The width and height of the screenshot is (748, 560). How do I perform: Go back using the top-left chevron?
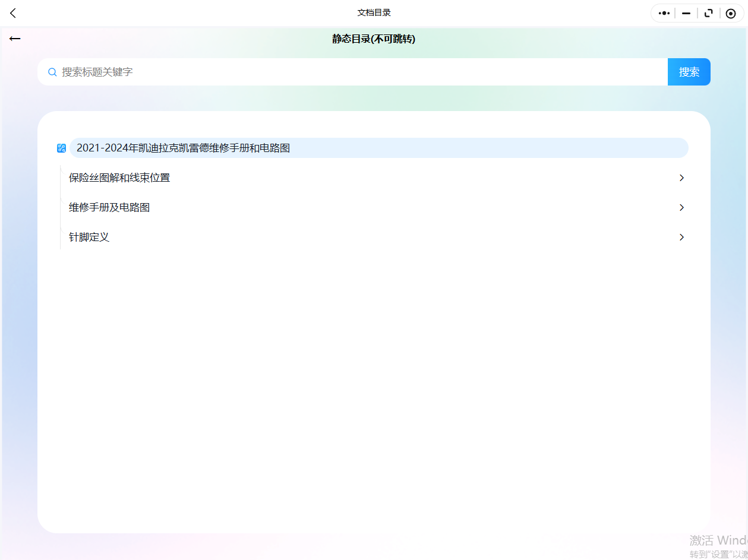[x=13, y=13]
